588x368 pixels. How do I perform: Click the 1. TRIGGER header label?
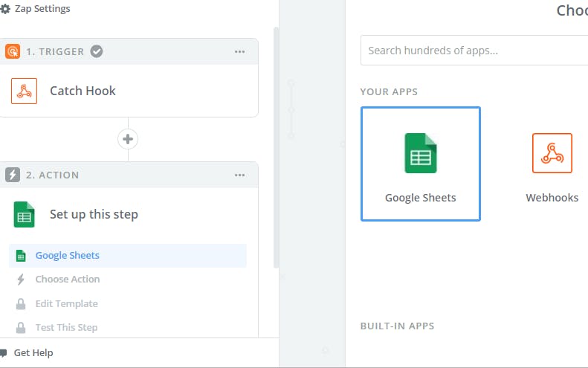[55, 52]
